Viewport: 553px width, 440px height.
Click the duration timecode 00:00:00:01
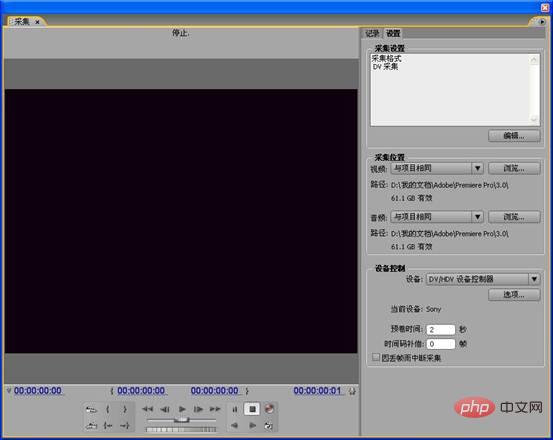[317, 391]
